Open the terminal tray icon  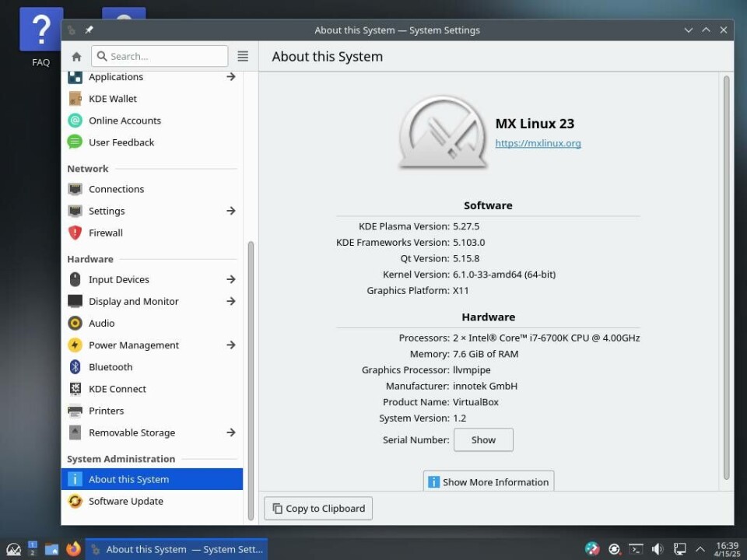(636, 550)
